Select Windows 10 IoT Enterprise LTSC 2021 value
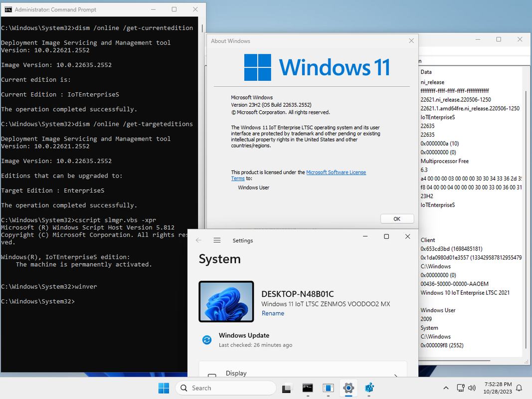Viewport: 532px width, 399px height. click(x=465, y=292)
